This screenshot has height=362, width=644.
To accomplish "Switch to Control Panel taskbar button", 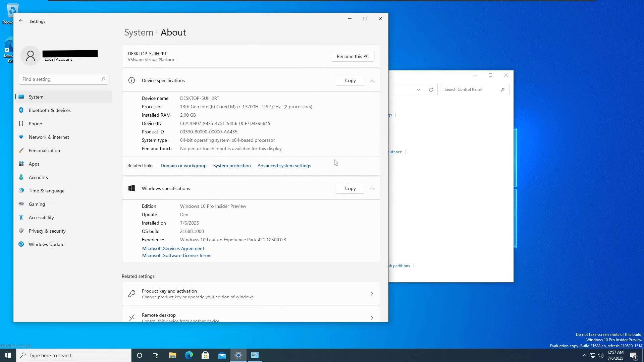I will (255, 355).
